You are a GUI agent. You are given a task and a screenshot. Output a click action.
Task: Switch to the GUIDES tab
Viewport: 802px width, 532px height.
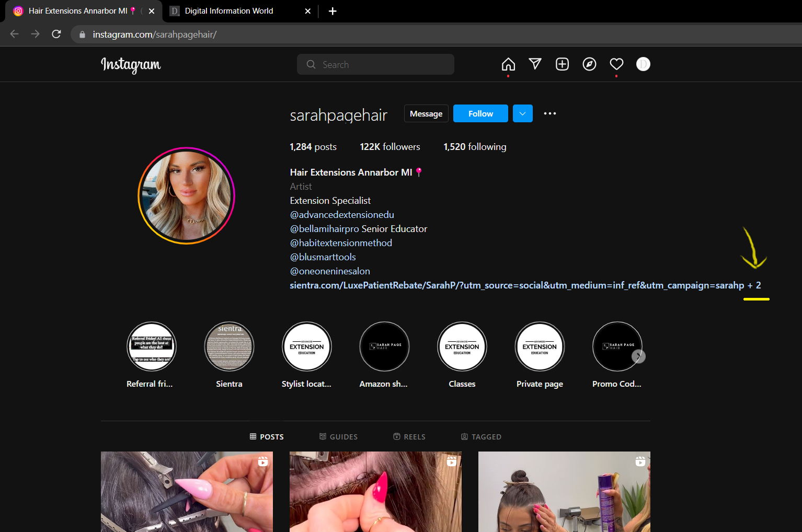(338, 437)
